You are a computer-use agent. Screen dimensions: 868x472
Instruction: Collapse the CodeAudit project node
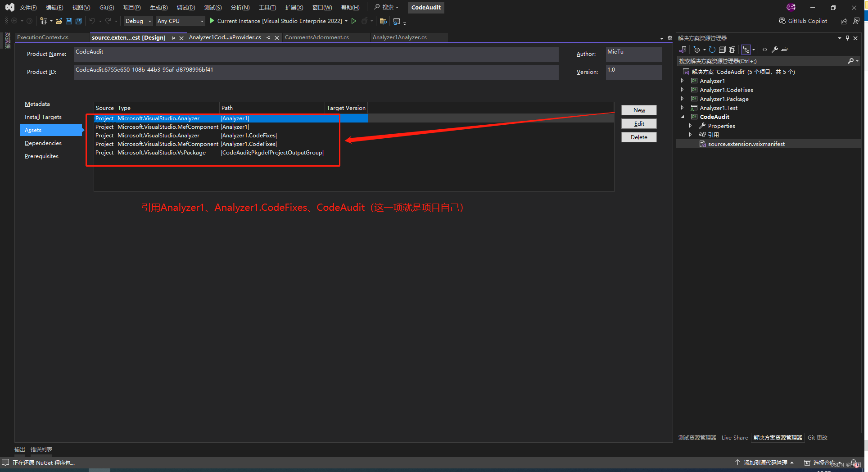pyautogui.click(x=683, y=117)
